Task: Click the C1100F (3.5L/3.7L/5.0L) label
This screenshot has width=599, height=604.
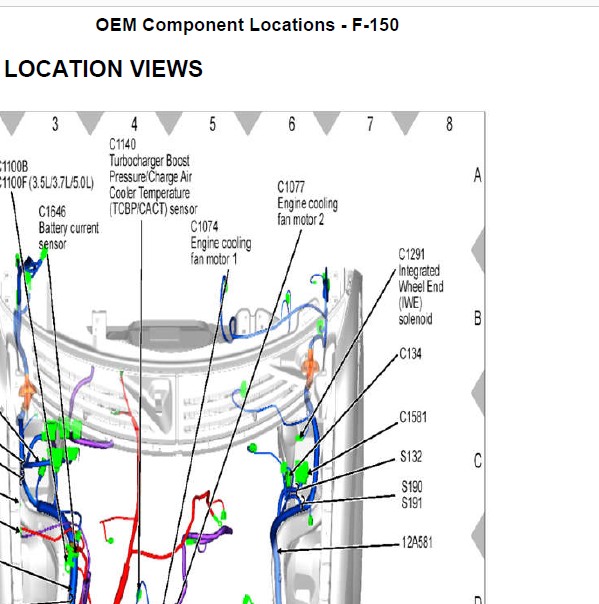Action: tap(47, 183)
